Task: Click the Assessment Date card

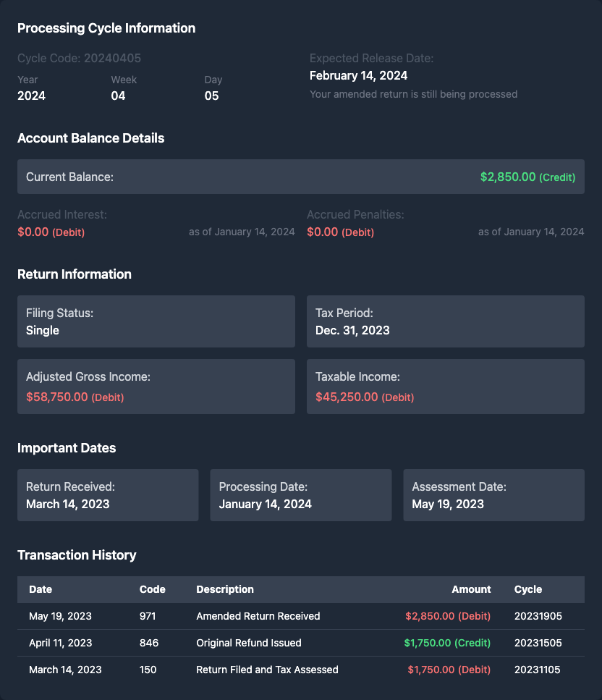Action: 493,495
